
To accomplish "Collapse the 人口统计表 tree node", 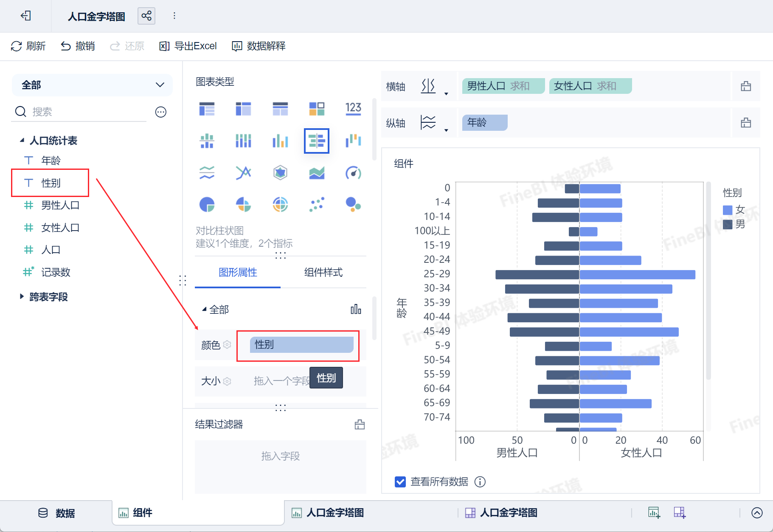I will pos(22,140).
